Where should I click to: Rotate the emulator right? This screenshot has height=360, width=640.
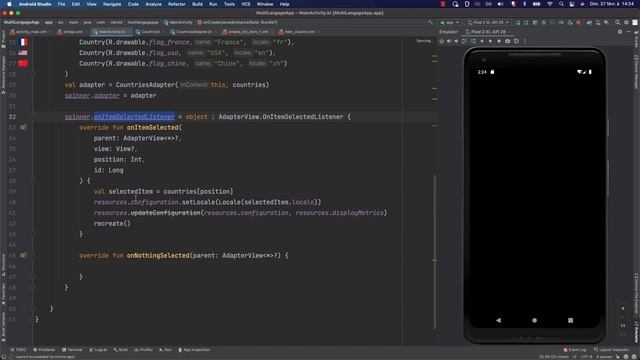[x=473, y=41]
